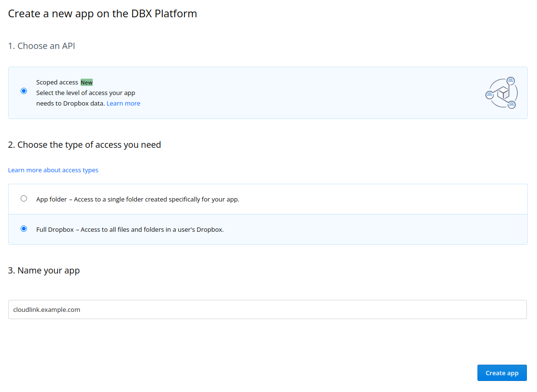The image size is (537, 392).
Task: Click the Full Dropbox option description text
Action: point(130,230)
